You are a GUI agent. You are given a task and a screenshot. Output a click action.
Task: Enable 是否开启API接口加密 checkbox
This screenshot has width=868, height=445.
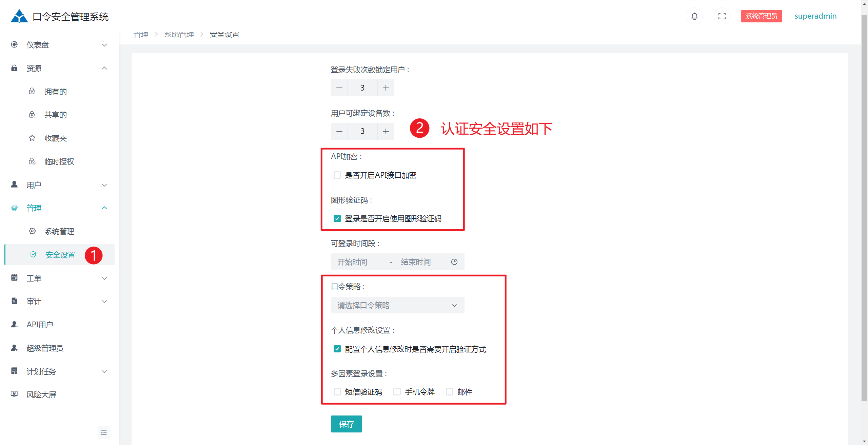[337, 175]
